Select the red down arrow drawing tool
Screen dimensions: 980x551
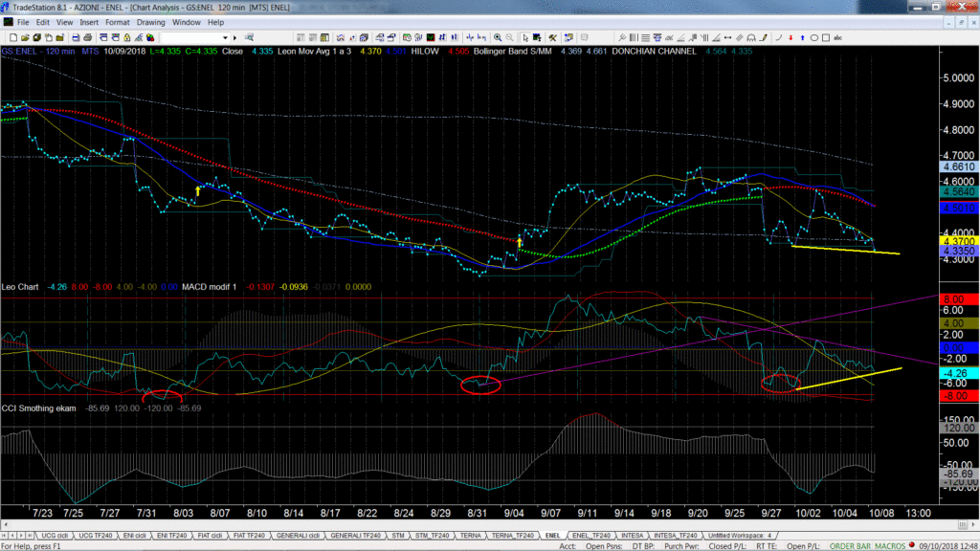(791, 37)
